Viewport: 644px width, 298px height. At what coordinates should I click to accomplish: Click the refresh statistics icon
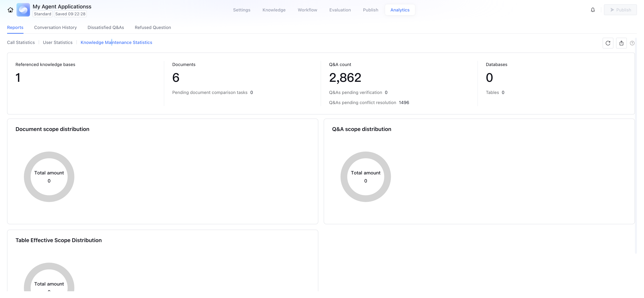(608, 43)
